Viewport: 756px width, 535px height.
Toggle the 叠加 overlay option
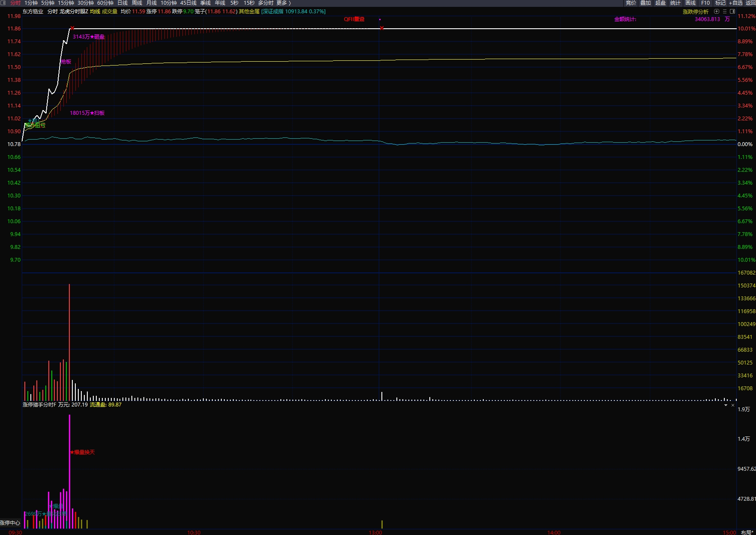pos(646,3)
